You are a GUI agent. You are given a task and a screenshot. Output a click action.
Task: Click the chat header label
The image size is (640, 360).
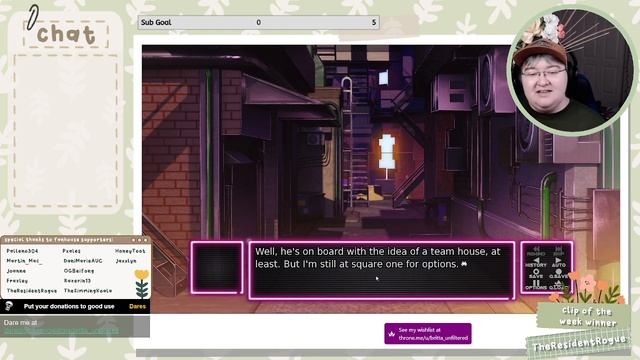click(67, 34)
